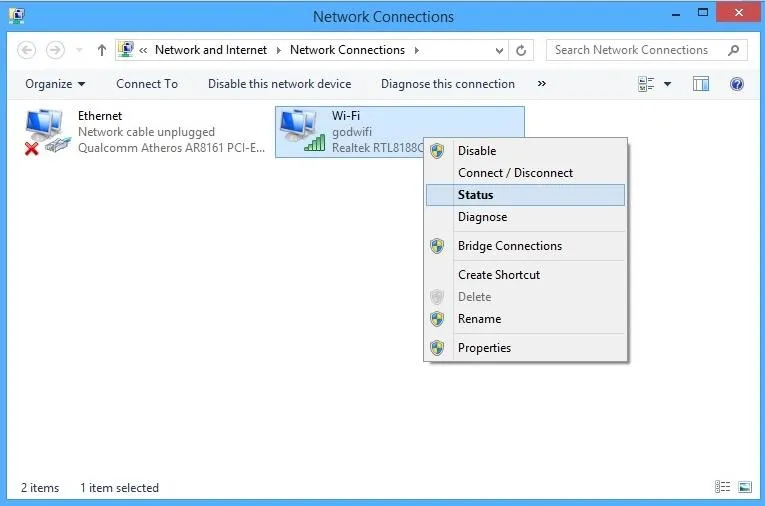Open the recent locations dropdown arrow
This screenshot has height=506, width=765.
79,50
